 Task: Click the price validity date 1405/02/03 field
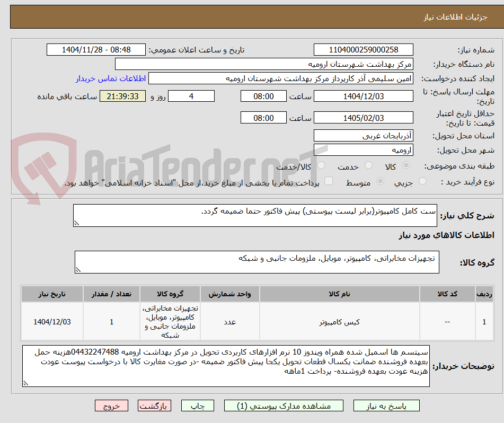[363, 118]
